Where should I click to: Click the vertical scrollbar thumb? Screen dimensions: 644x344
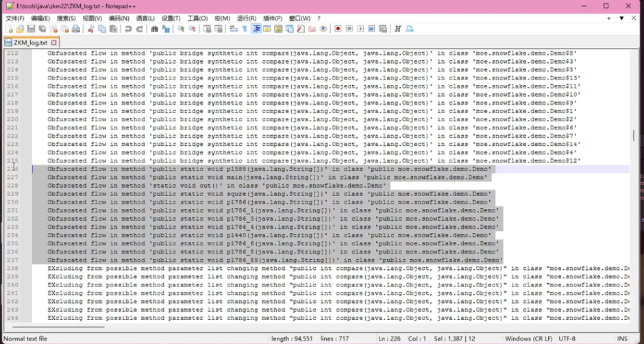pyautogui.click(x=635, y=134)
